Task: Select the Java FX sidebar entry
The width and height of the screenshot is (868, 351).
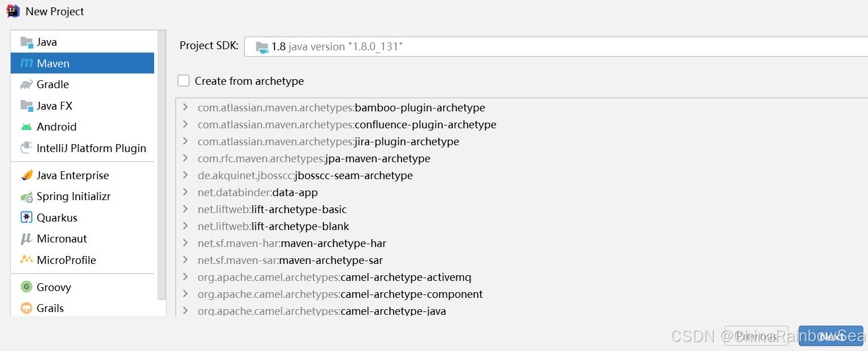Action: point(54,106)
